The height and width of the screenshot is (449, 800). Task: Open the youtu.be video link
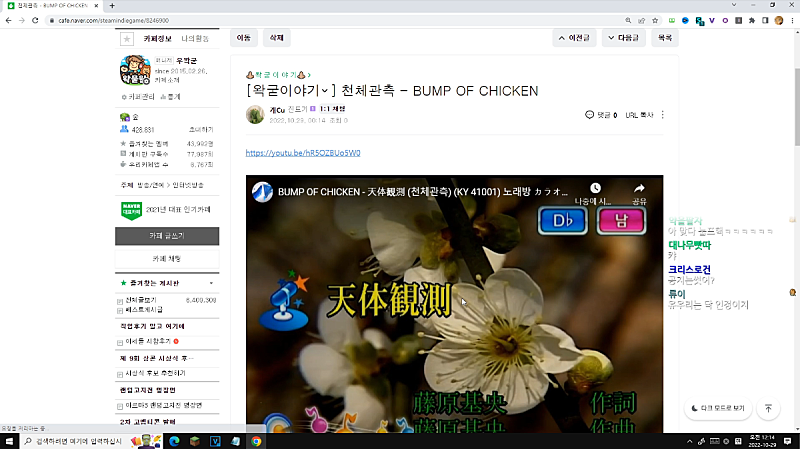[303, 153]
